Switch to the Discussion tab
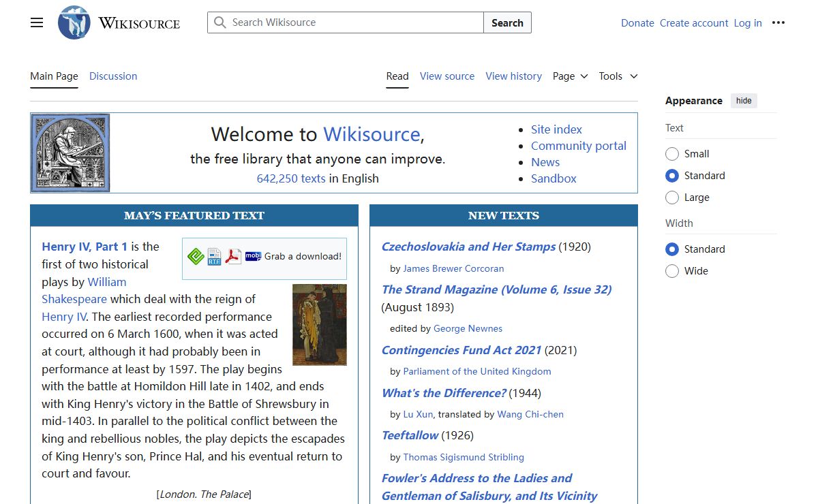Viewport: 818px width, 504px height. [113, 76]
